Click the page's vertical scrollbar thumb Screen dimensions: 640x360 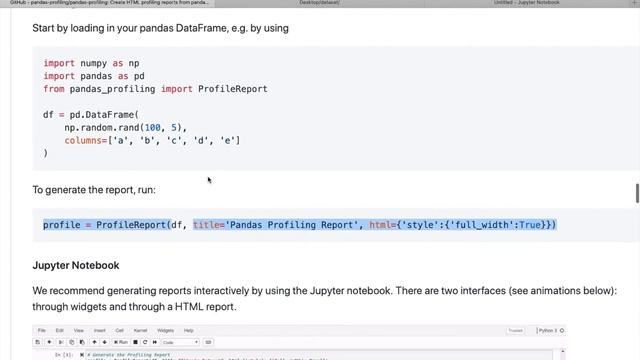(637, 193)
